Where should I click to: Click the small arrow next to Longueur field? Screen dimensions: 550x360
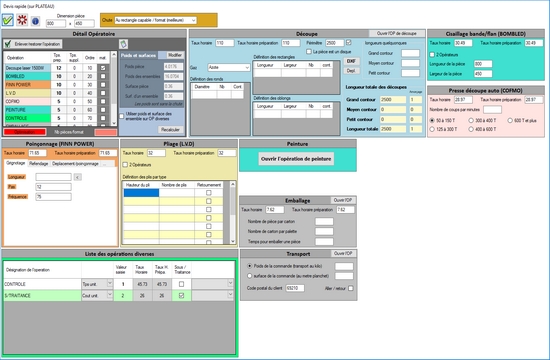click(x=78, y=177)
